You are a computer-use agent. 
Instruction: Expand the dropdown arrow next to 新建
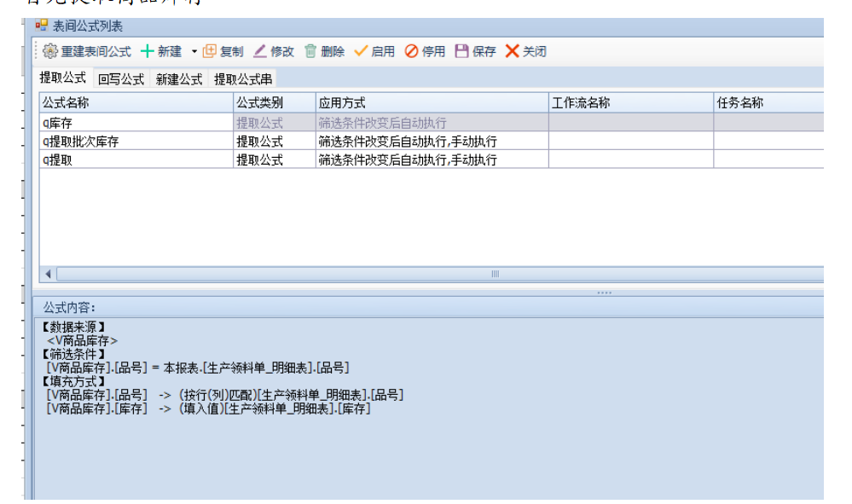coord(194,51)
